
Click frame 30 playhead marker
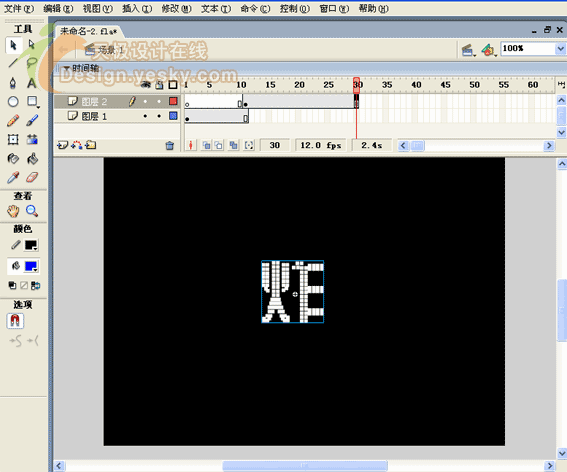(357, 85)
